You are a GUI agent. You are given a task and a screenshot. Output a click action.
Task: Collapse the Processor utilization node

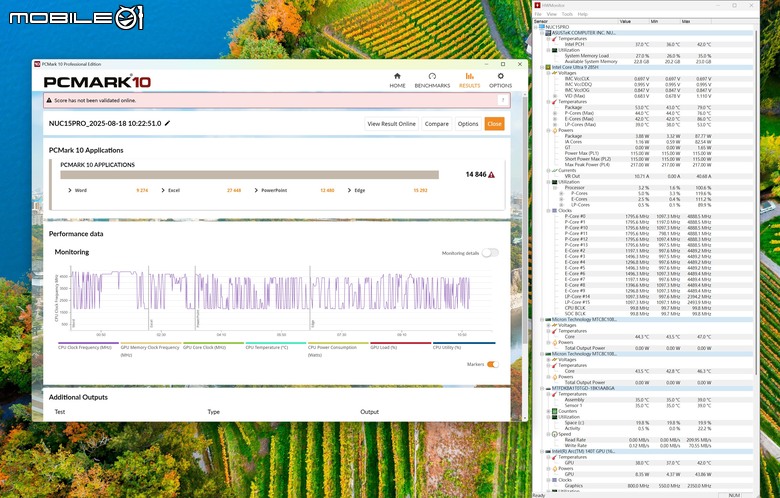(555, 188)
